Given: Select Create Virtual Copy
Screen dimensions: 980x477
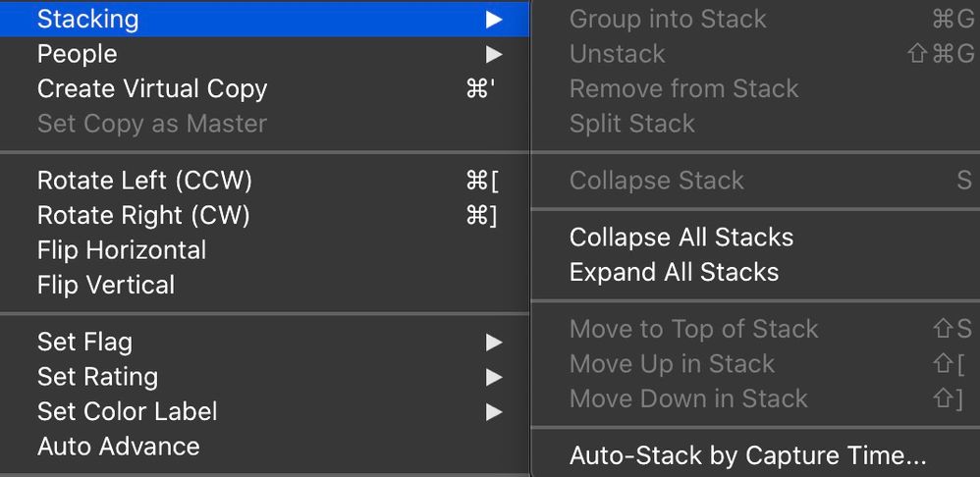Looking at the screenshot, I should [152, 89].
